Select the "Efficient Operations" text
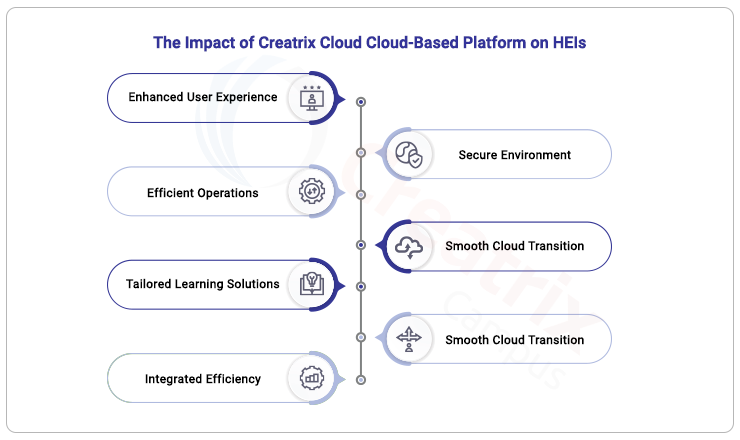 202,193
